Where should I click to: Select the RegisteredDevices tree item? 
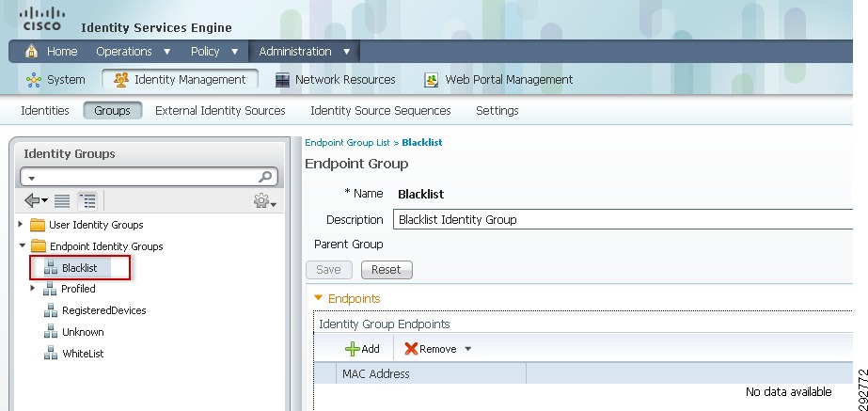104,310
